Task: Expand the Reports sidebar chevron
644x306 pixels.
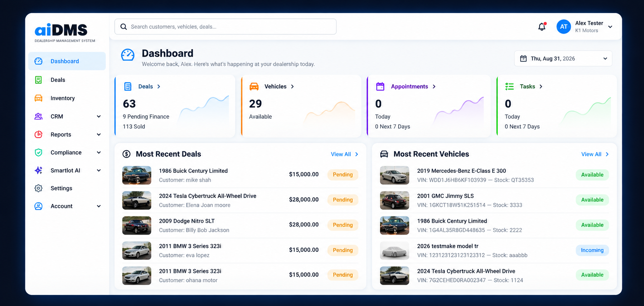Action: tap(99, 135)
